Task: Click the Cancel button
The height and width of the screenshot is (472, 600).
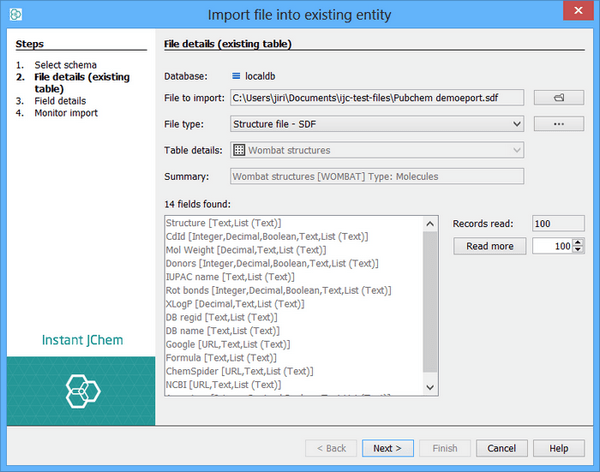Action: pos(503,448)
